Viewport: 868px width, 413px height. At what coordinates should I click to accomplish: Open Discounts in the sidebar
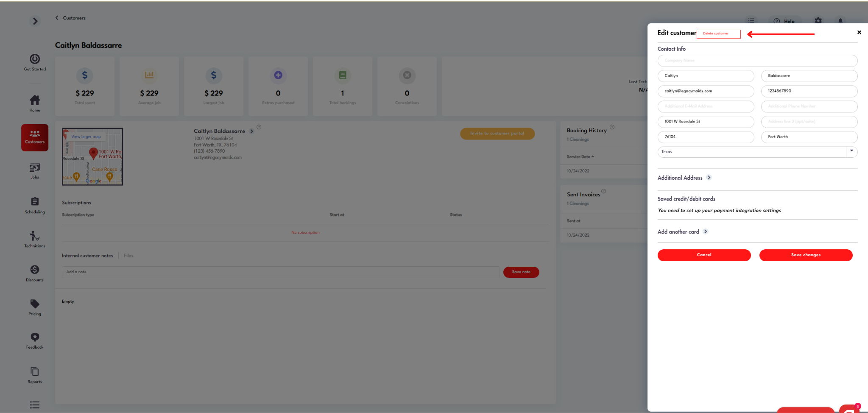[35, 273]
